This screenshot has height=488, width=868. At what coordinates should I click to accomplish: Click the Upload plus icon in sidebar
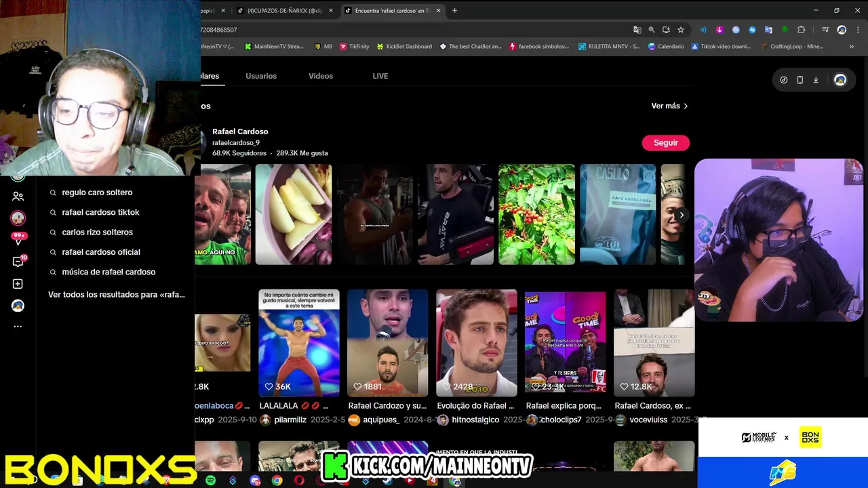coord(18,284)
